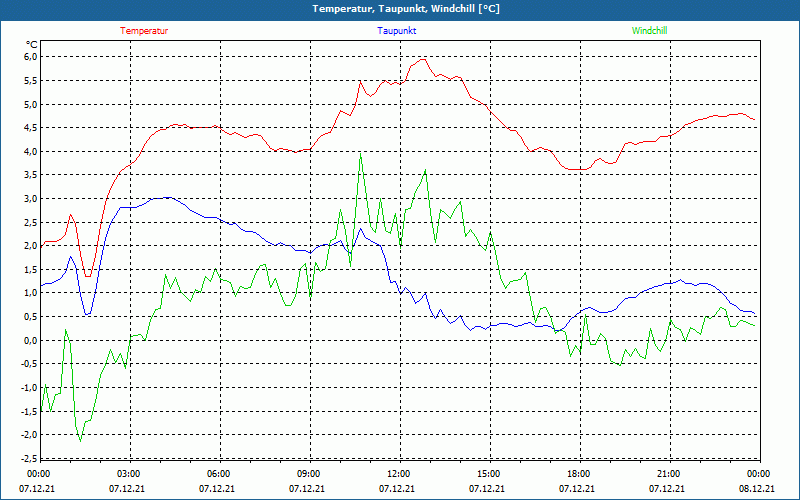Viewport: 800px width, 500px height.
Task: Click the 4,5 y-axis value
Action: click(x=31, y=128)
